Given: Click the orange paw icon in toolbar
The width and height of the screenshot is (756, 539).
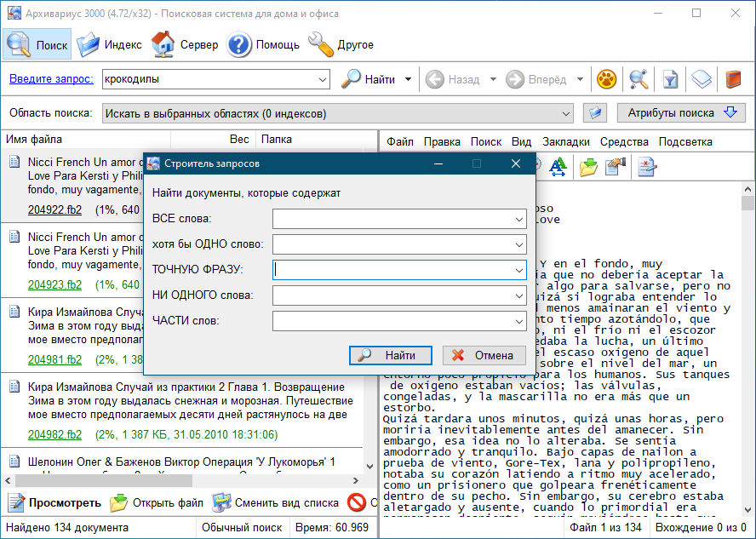Looking at the screenshot, I should coord(606,80).
